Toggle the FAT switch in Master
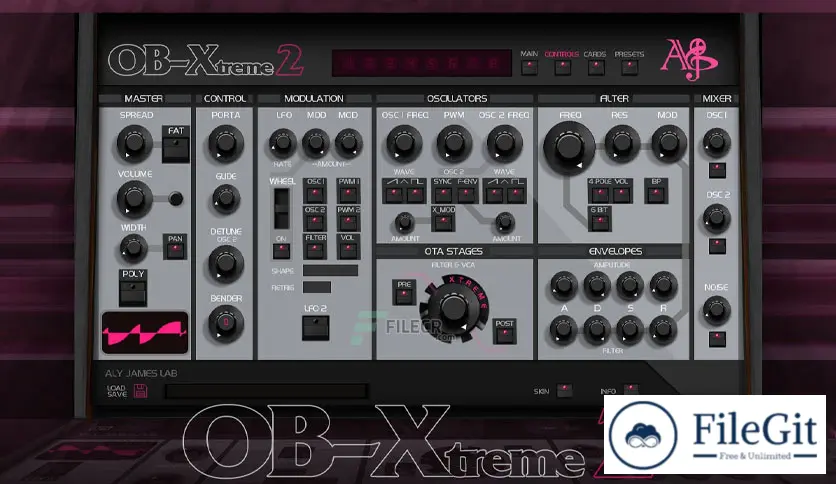The image size is (836, 484). tap(175, 150)
